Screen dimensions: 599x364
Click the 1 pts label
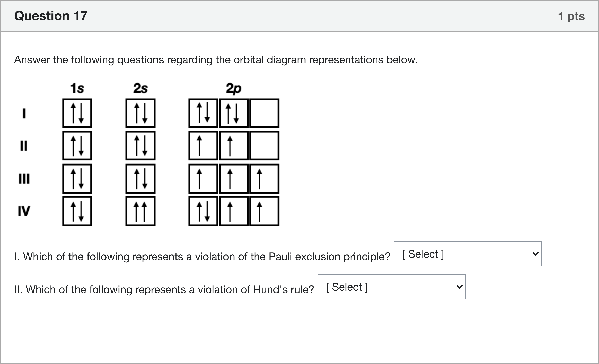pyautogui.click(x=571, y=16)
